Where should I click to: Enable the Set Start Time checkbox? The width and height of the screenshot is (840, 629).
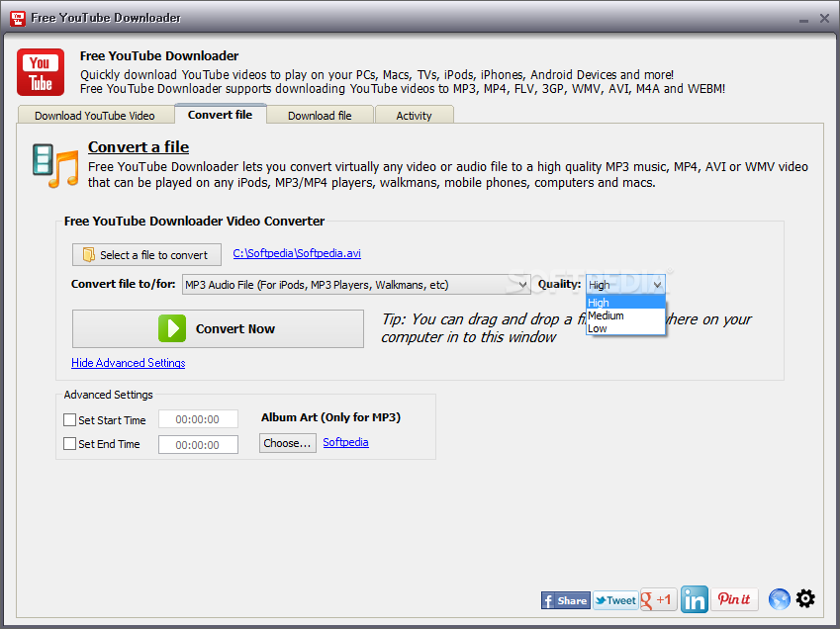click(x=69, y=420)
